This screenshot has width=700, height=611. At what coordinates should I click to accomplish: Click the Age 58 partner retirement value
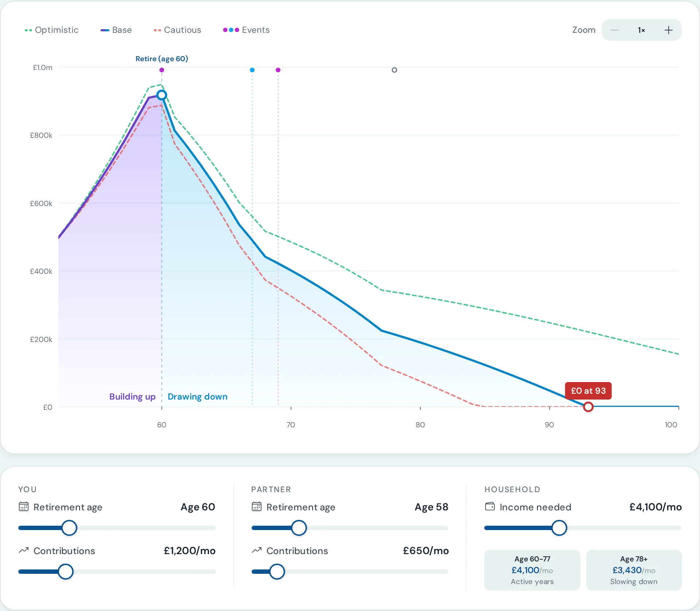(x=431, y=507)
